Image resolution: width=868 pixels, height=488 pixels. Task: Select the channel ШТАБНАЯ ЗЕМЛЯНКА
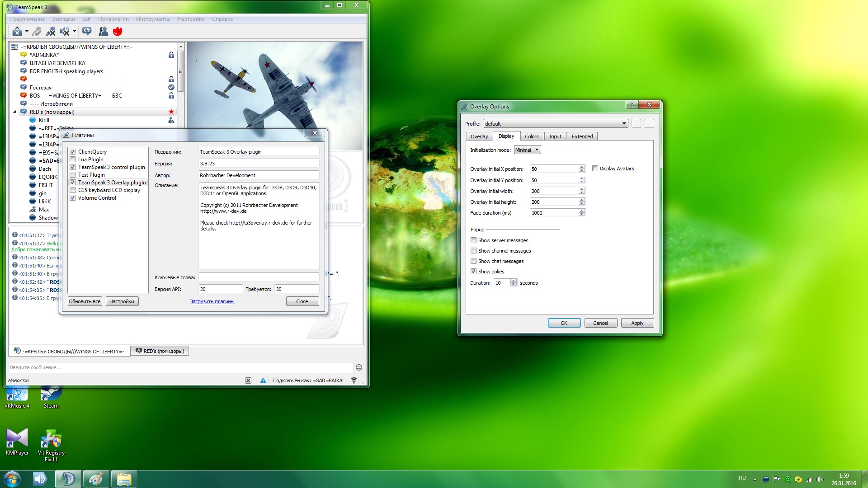(x=57, y=63)
